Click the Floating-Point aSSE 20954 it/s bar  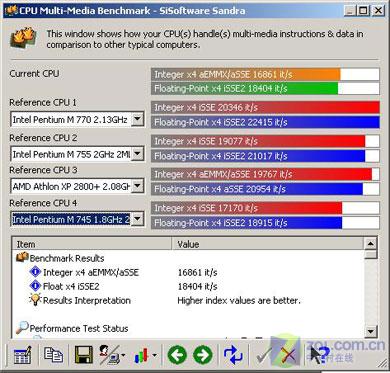(x=257, y=189)
